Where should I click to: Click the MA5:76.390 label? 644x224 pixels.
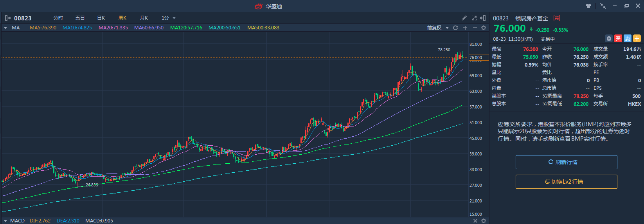[43, 28]
